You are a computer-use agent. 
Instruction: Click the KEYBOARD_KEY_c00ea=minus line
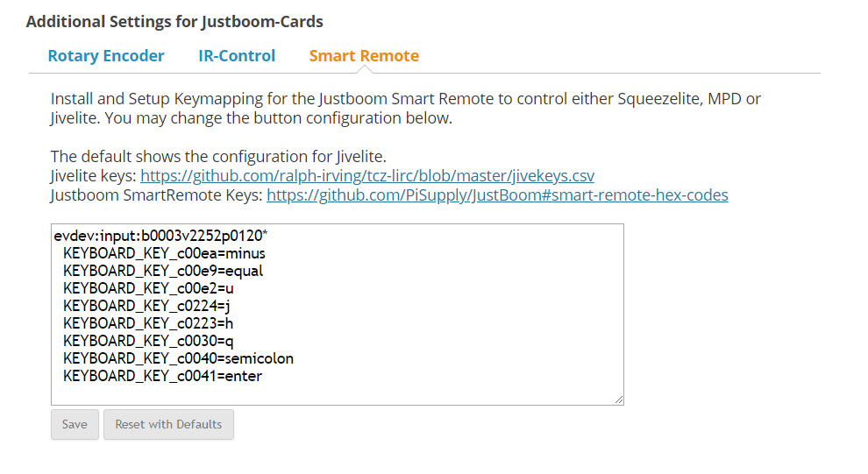tap(164, 253)
